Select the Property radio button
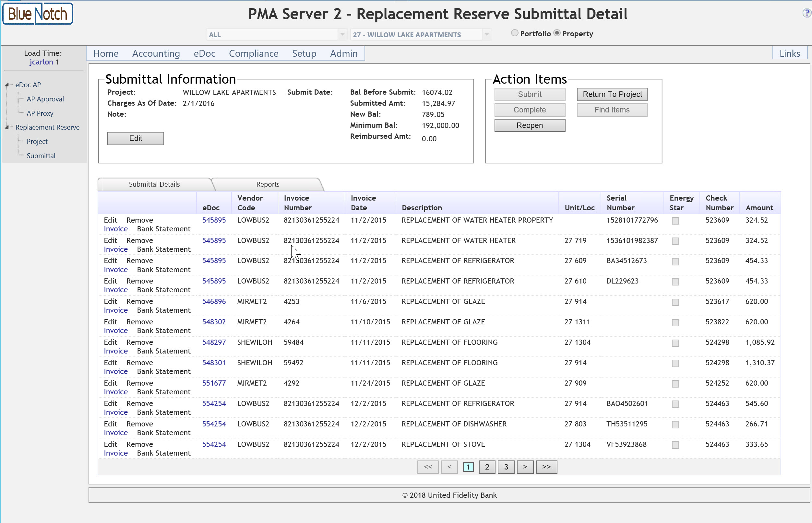Screen dimensions: 812x523 click(x=557, y=33)
